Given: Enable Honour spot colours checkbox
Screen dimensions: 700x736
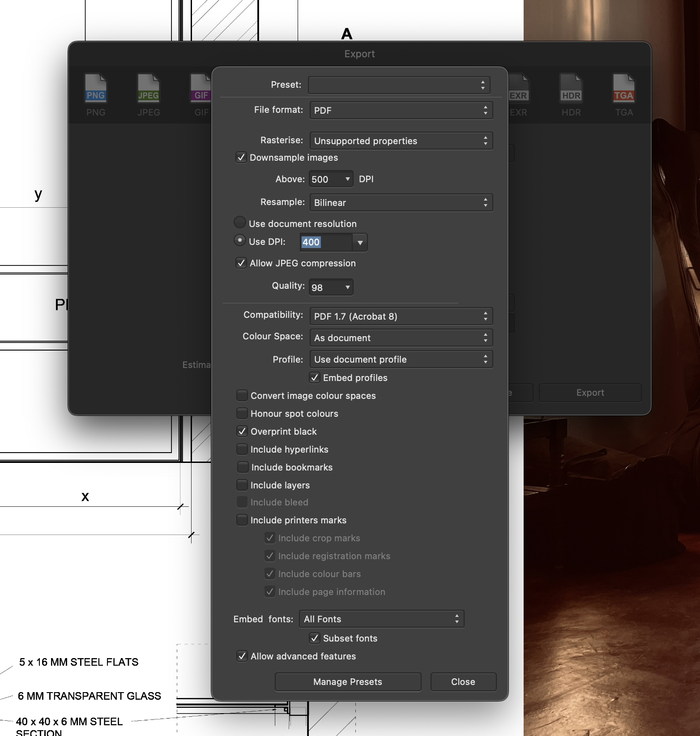Looking at the screenshot, I should pos(242,414).
